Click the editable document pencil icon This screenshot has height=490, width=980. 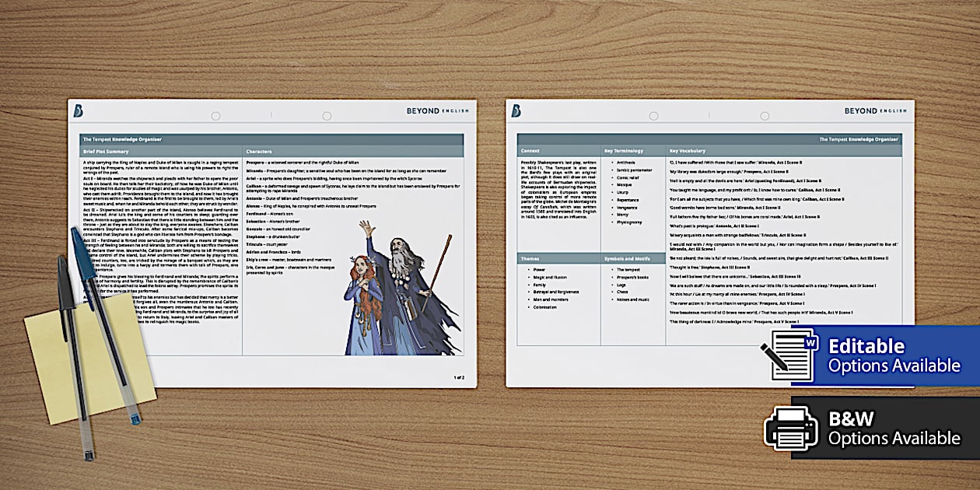(x=790, y=354)
